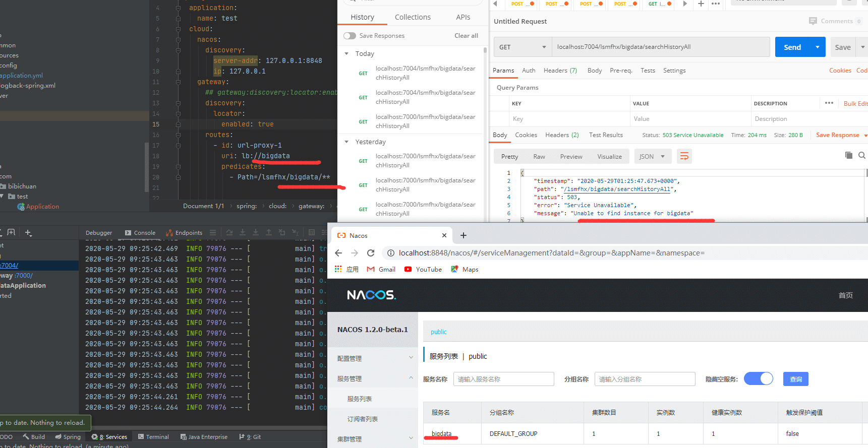Turn off the 隐藏空服务 switch
The height and width of the screenshot is (448, 868).
758,379
